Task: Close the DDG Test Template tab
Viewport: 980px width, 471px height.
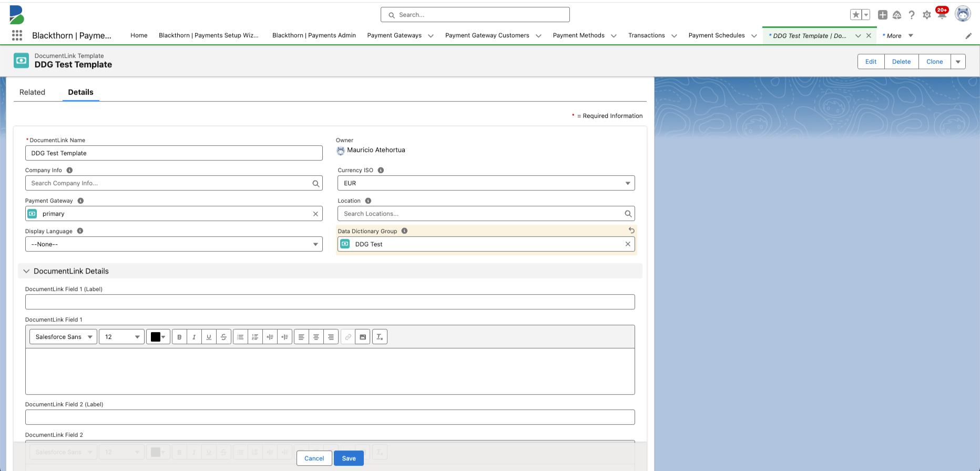Action: tap(869, 36)
